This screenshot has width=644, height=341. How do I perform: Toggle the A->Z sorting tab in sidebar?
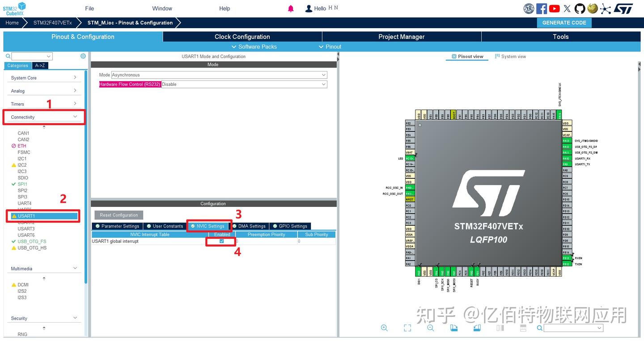[40, 65]
